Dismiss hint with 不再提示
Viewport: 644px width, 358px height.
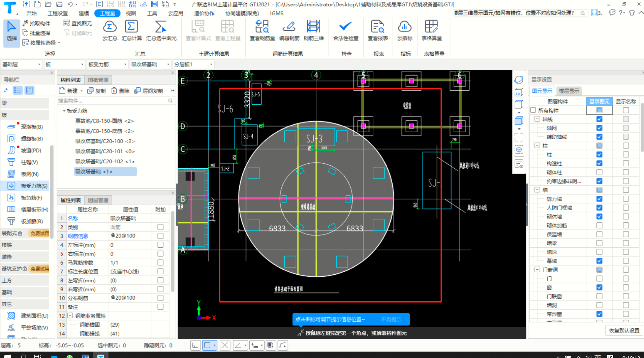click(x=391, y=319)
